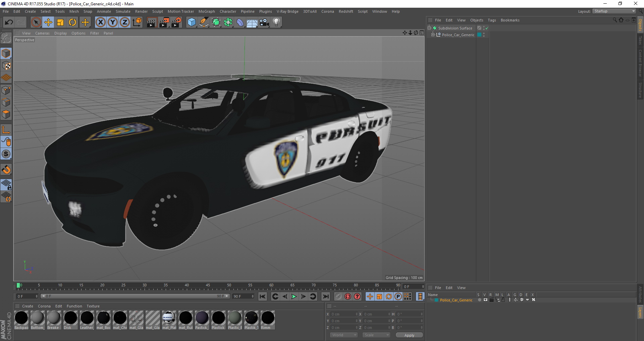Click the Undo arrow icon

9,22
